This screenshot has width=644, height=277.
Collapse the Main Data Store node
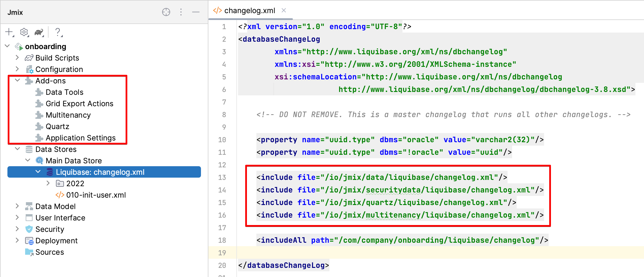[28, 160]
